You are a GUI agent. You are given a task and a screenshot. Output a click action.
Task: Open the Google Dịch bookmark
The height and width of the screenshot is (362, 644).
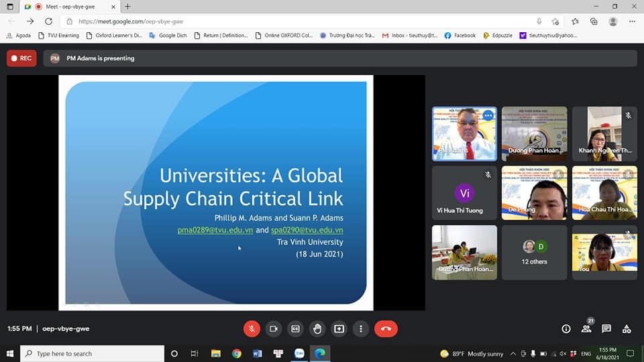pos(168,36)
